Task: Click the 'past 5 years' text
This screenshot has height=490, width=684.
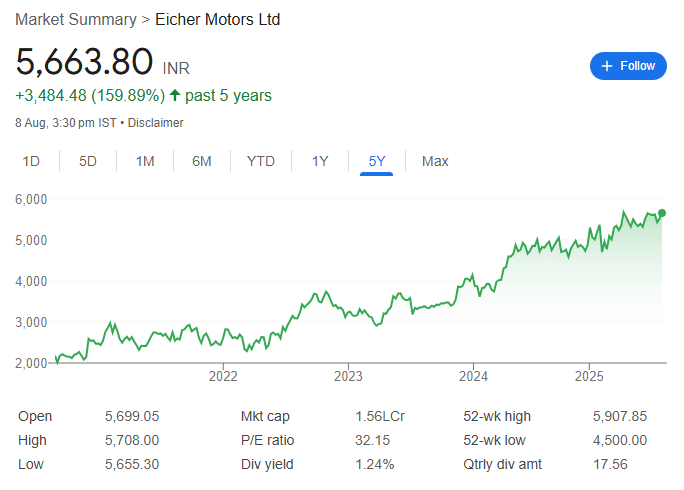Action: point(228,95)
